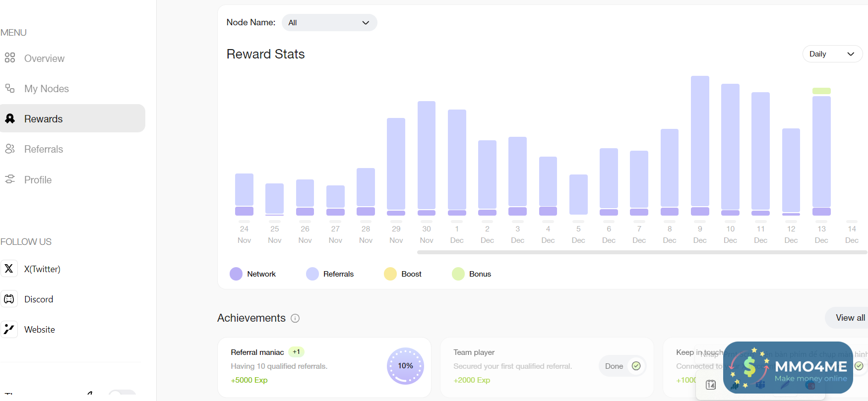The width and height of the screenshot is (868, 401).
Task: Click the 24 Nov network bar segment
Action: [x=244, y=211]
